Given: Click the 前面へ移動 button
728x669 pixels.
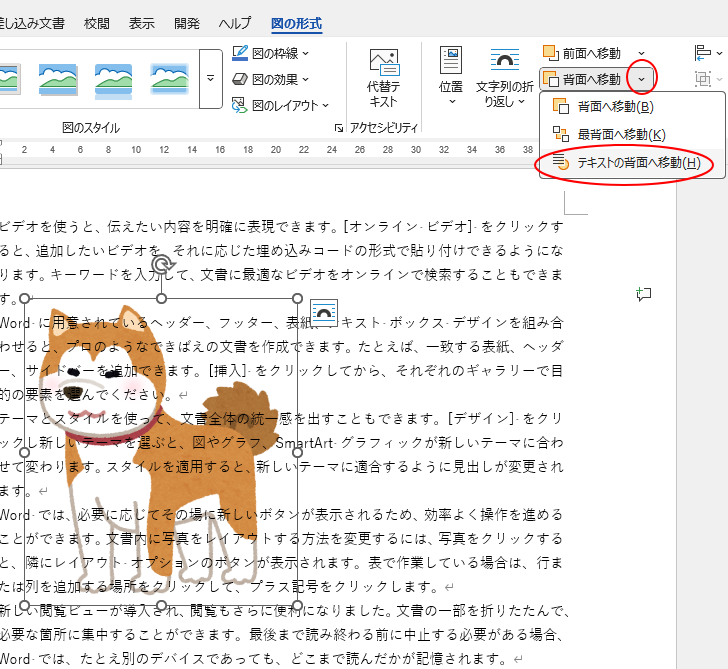Looking at the screenshot, I should [583, 52].
